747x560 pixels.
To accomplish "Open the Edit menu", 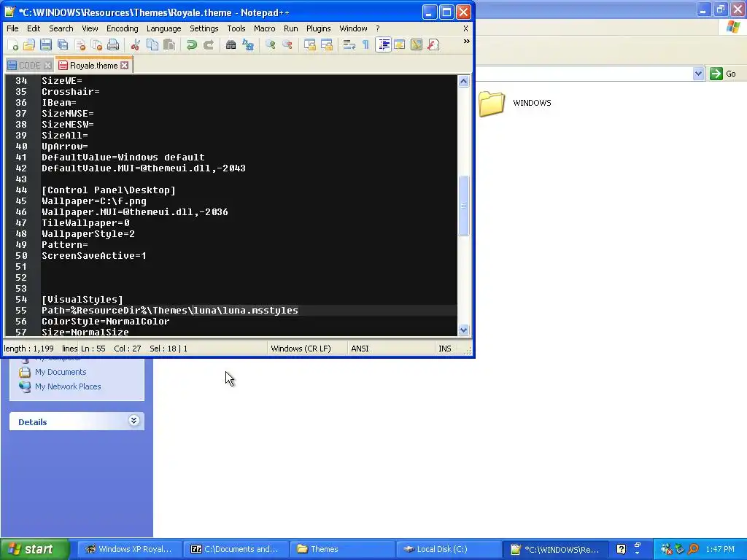I will 34,28.
